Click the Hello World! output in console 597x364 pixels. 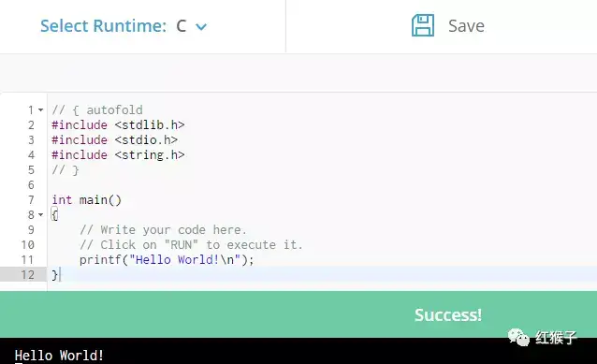point(59,356)
